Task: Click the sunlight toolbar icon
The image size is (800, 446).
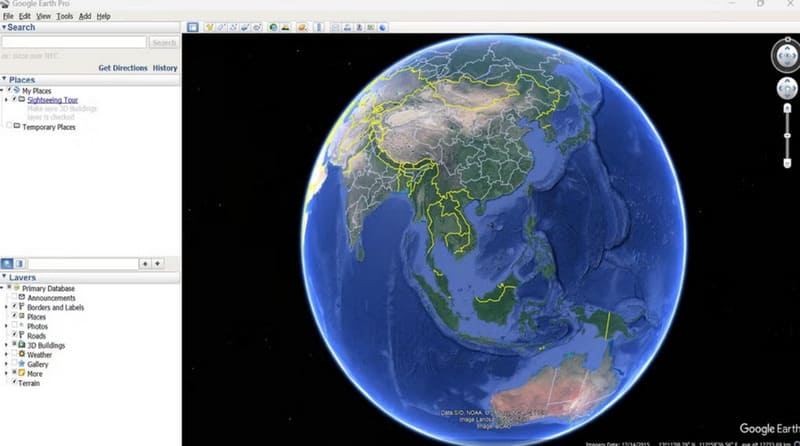Action: [285, 27]
